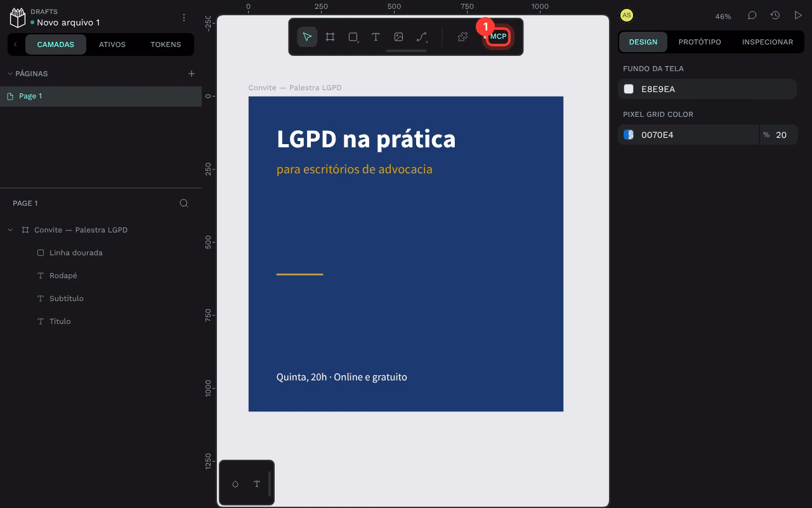Viewport: 812px width, 508px height.
Task: Click the AS user avatar
Action: 627,15
